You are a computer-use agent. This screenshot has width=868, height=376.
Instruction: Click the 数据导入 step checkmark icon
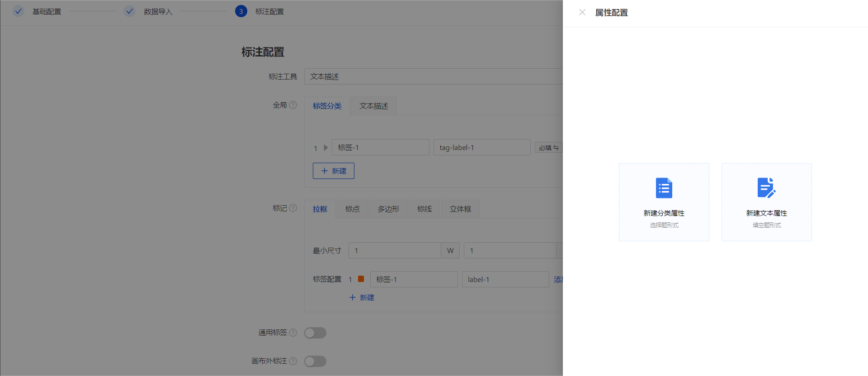pos(130,11)
